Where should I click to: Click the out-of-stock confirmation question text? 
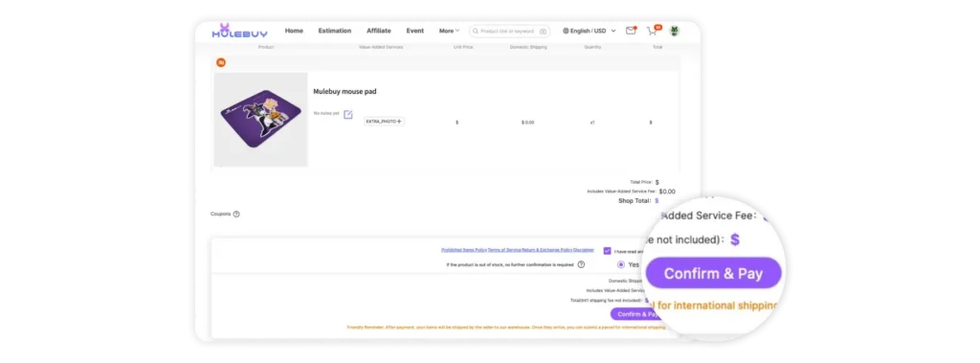tap(510, 264)
